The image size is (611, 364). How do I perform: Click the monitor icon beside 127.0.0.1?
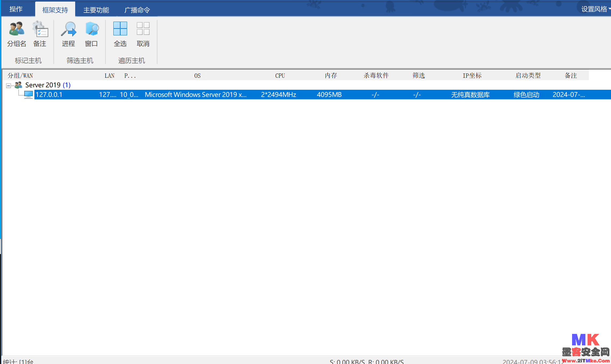pos(29,95)
